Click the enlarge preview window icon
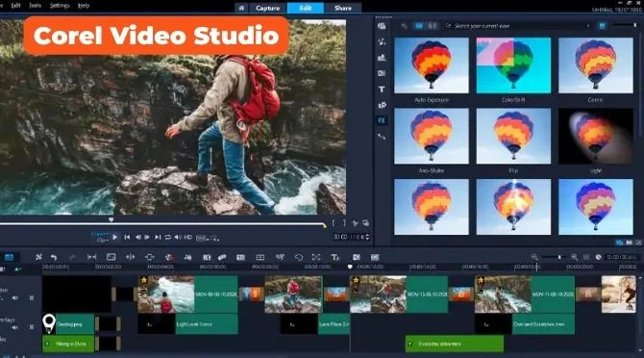 click(x=365, y=223)
